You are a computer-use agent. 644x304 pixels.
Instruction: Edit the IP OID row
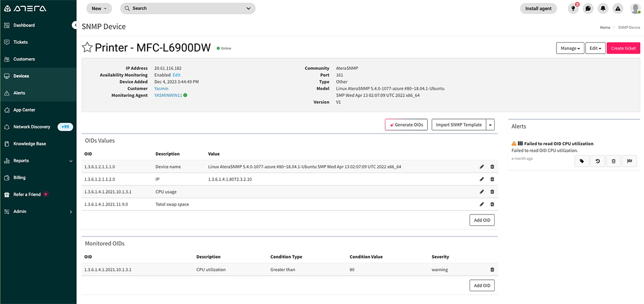point(482,179)
